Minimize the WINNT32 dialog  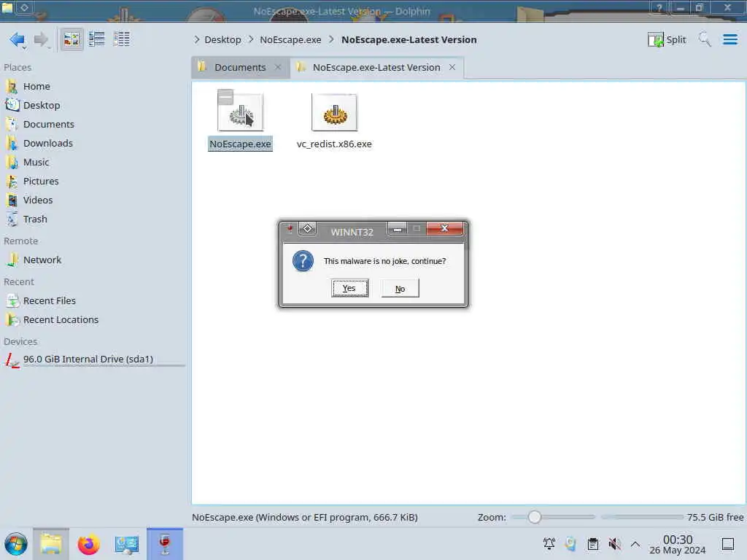pos(398,228)
